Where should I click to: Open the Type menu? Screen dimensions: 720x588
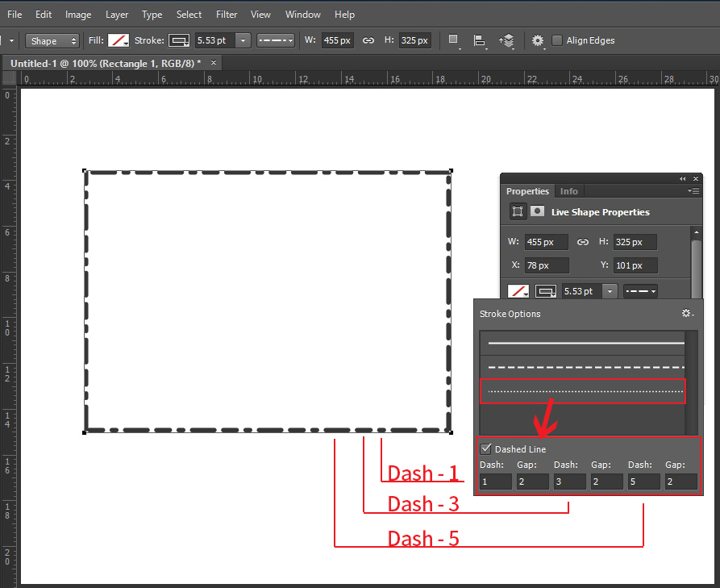[152, 15]
